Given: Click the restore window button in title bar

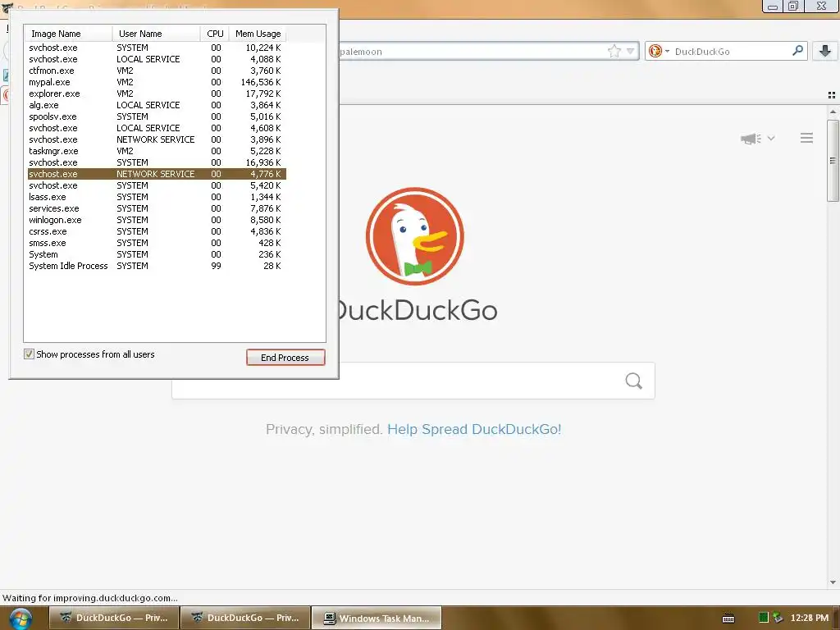Looking at the screenshot, I should [793, 7].
